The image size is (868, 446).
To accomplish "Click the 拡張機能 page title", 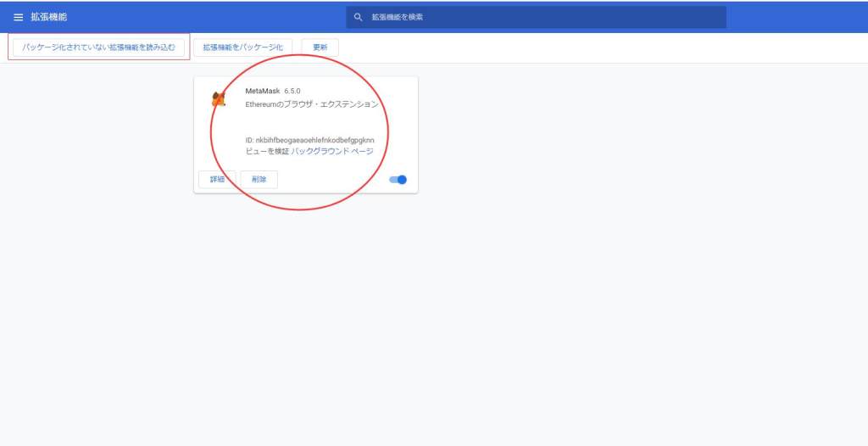I will point(47,17).
